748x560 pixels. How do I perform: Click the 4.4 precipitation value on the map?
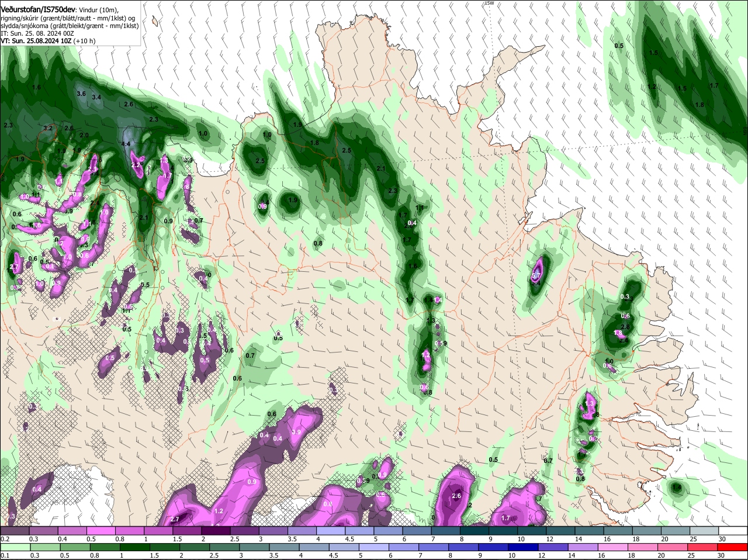[x=126, y=144]
